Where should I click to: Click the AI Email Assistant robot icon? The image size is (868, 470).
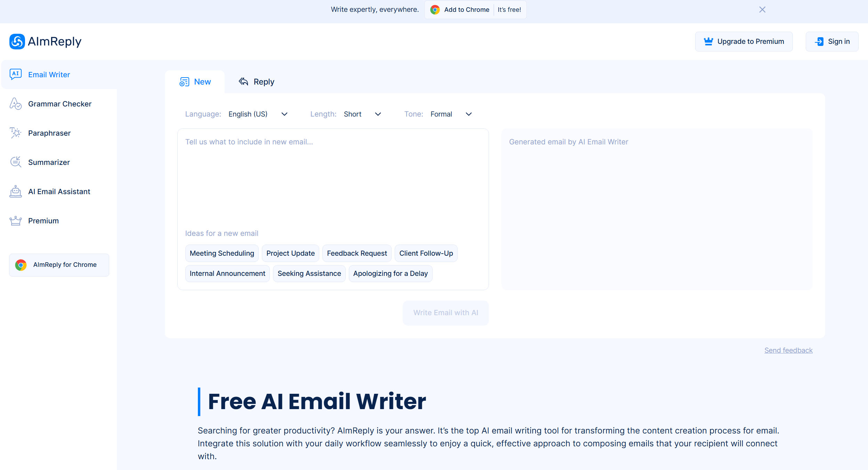tap(16, 191)
